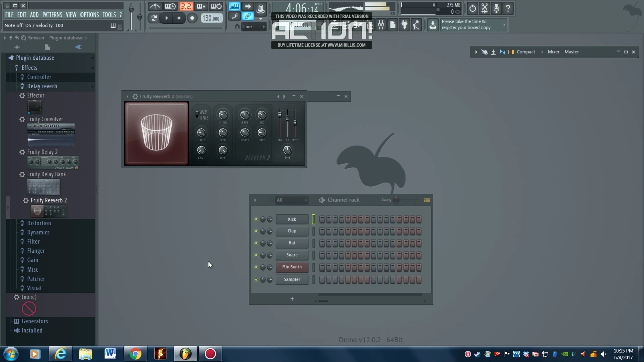Toggle the loop recording button
This screenshot has width=644, height=362.
tap(216, 6)
